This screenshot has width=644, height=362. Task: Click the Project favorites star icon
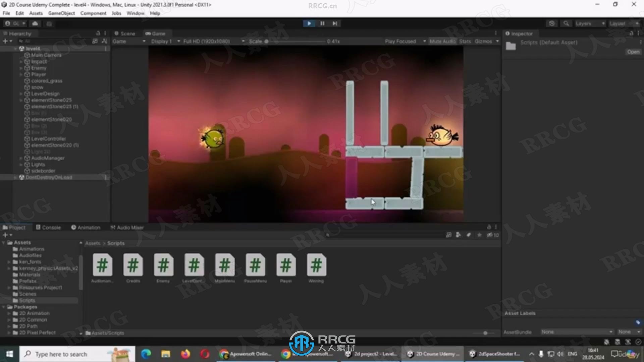pos(479,235)
